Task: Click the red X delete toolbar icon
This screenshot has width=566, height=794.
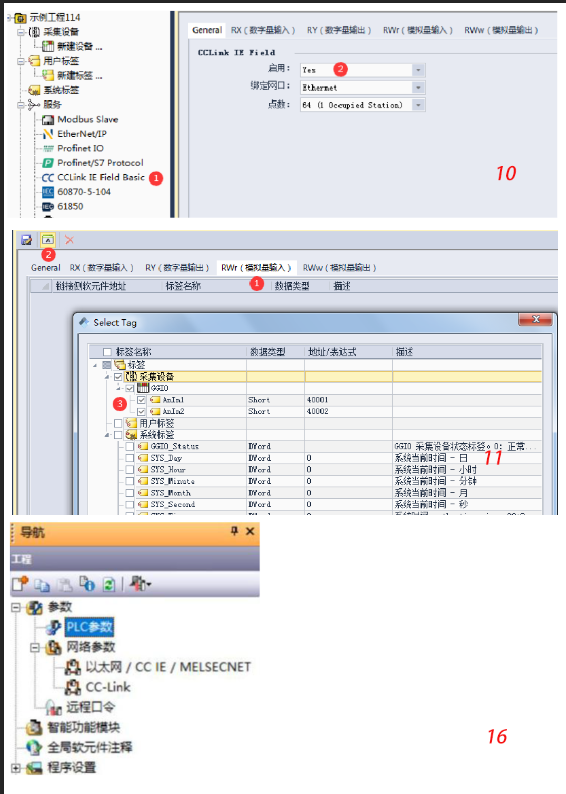Action: tap(69, 240)
